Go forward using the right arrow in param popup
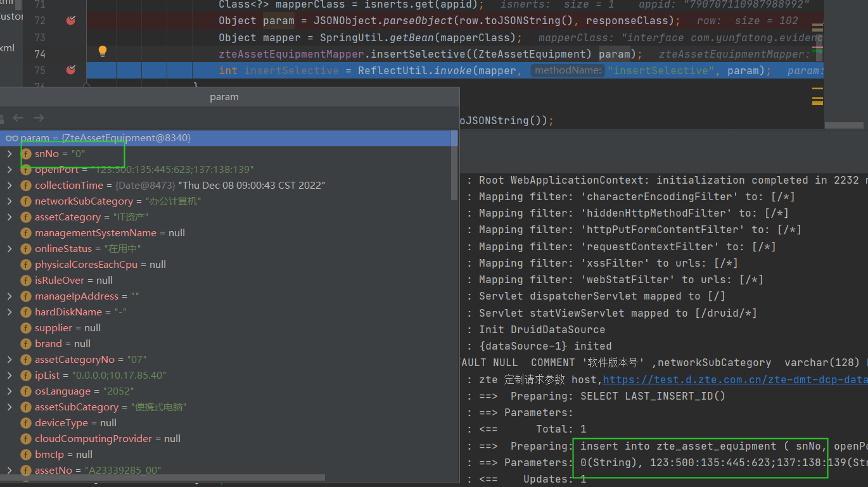 click(39, 118)
